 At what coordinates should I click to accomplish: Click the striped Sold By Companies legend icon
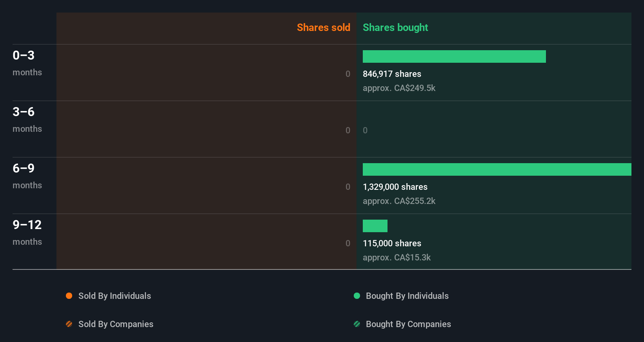[x=69, y=324]
